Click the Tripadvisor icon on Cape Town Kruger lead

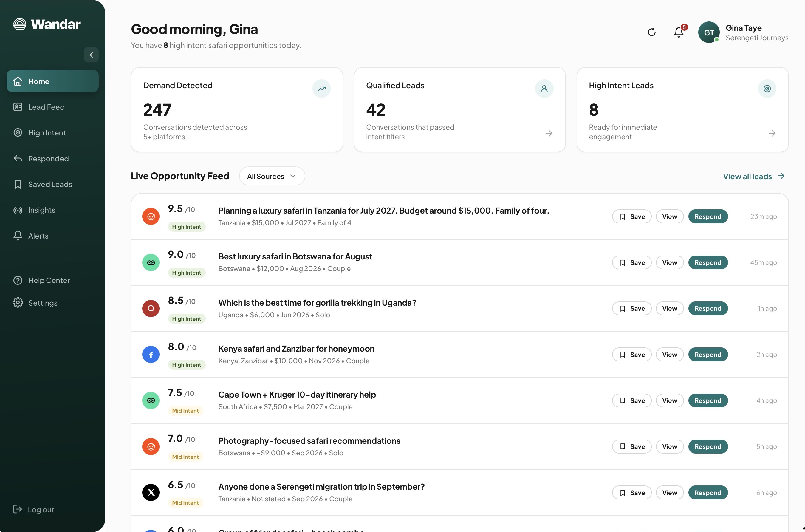click(x=151, y=400)
